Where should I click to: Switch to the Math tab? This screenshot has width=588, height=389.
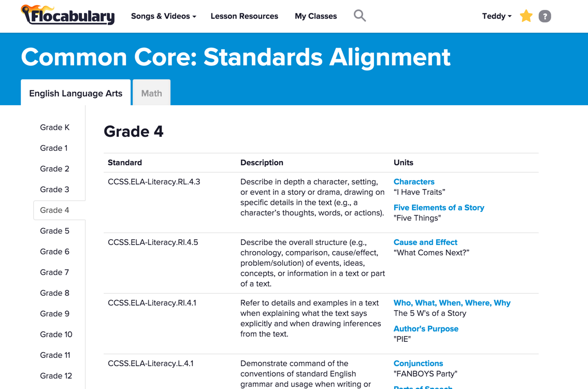pos(151,93)
